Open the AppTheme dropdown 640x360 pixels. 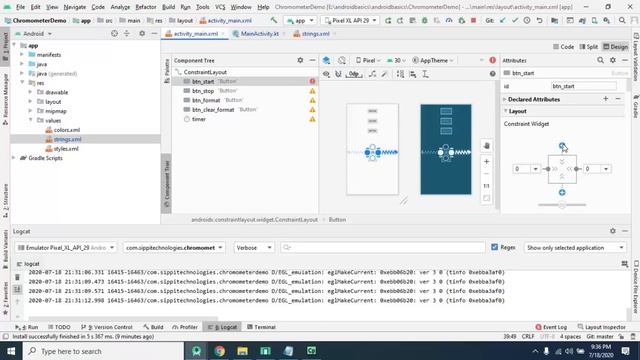point(433,60)
